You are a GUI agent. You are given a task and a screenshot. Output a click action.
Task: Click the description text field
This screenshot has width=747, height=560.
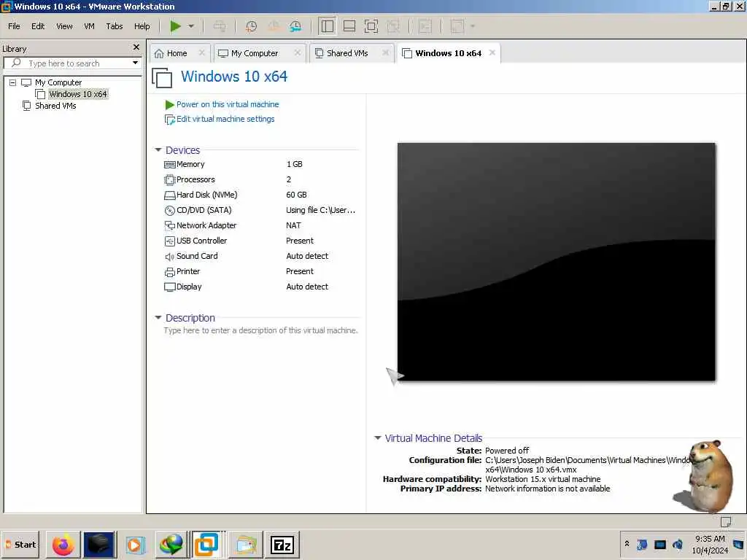pos(260,330)
